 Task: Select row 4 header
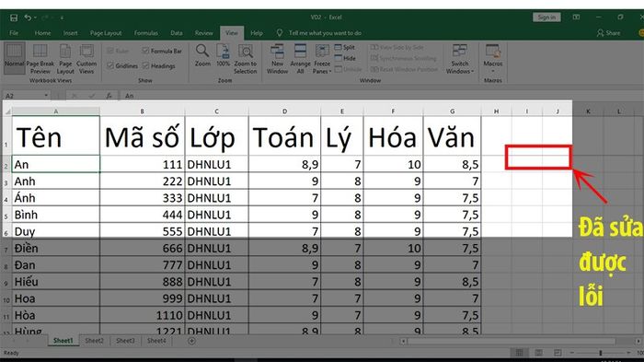point(6,198)
